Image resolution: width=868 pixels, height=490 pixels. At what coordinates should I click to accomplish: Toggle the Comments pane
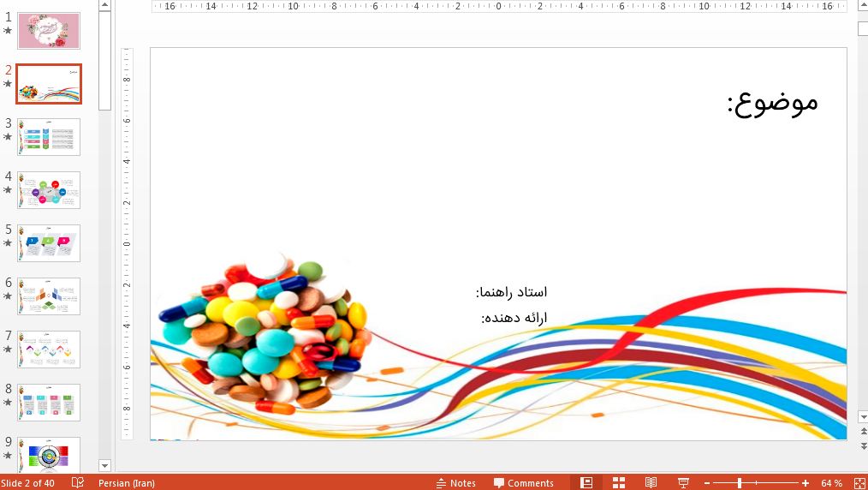point(524,483)
